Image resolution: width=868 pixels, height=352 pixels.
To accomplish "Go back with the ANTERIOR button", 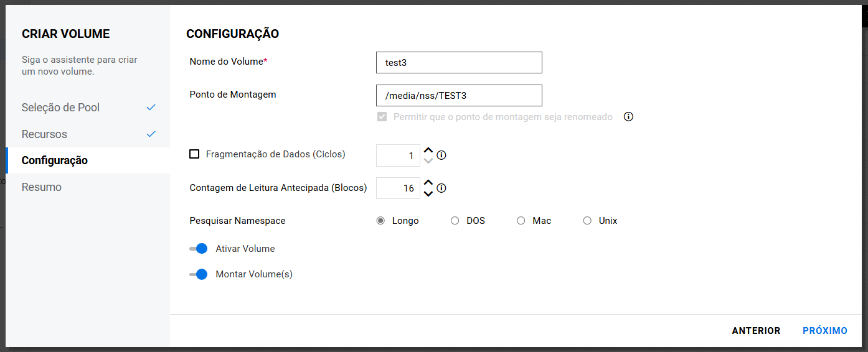I will [756, 331].
